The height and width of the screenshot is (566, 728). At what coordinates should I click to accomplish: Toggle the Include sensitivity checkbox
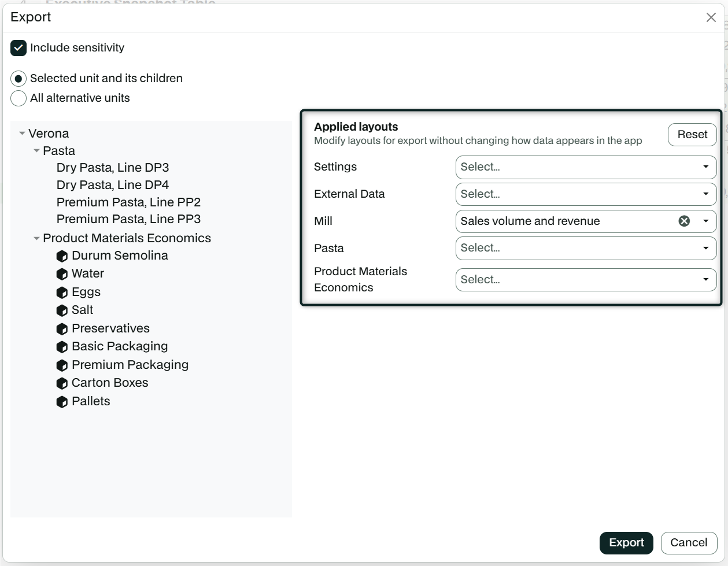[19, 48]
